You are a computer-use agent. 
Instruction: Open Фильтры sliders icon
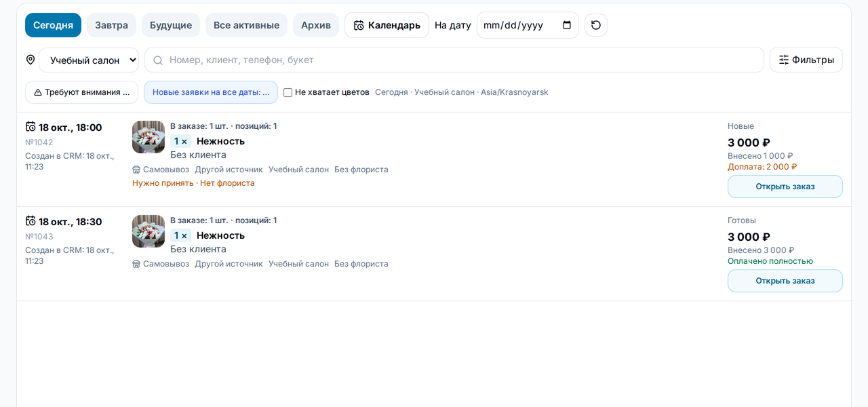[784, 60]
